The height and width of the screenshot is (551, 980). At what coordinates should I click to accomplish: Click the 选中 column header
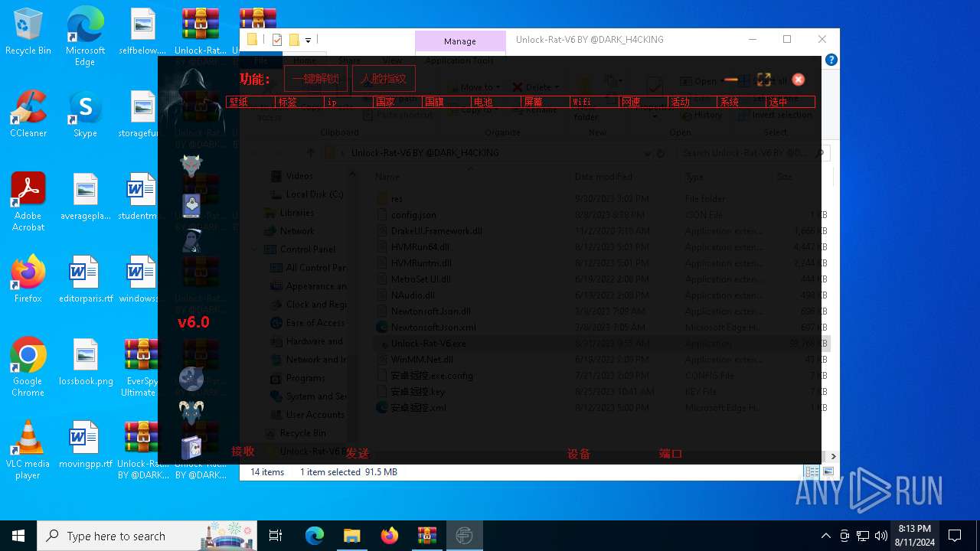[790, 102]
